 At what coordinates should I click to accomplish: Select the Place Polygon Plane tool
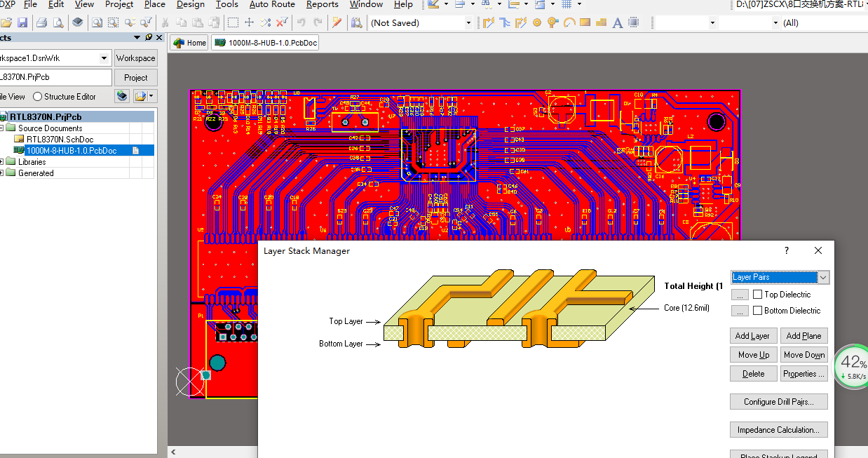(602, 22)
